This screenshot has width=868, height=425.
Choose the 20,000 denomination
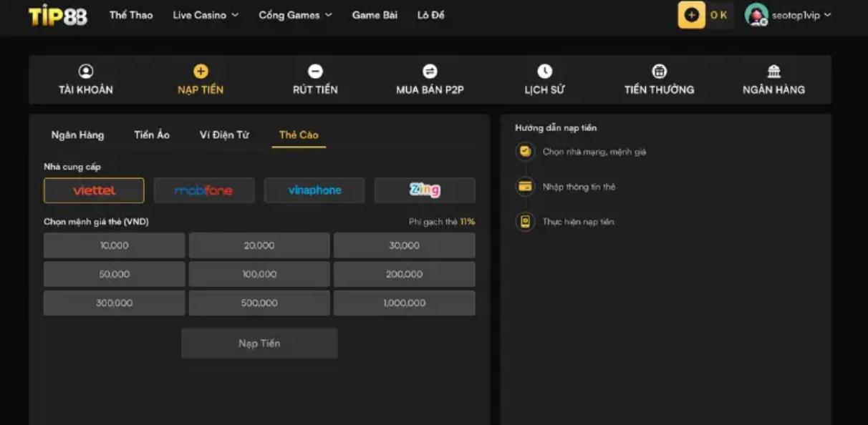click(x=259, y=245)
